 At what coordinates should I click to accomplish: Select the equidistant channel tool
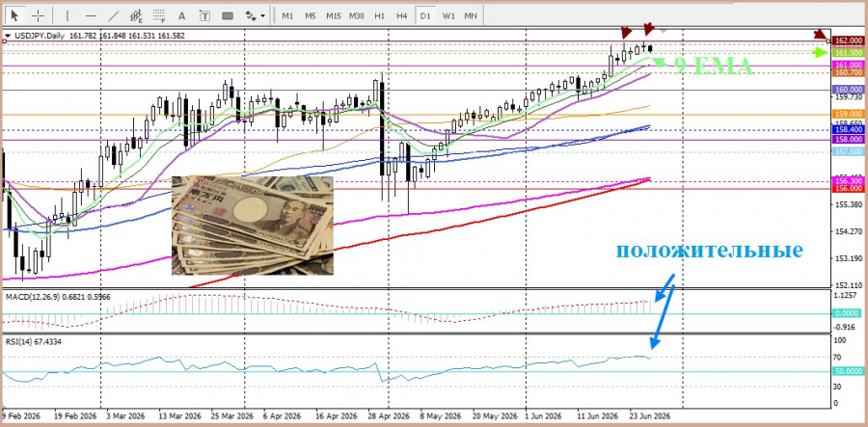tap(136, 15)
